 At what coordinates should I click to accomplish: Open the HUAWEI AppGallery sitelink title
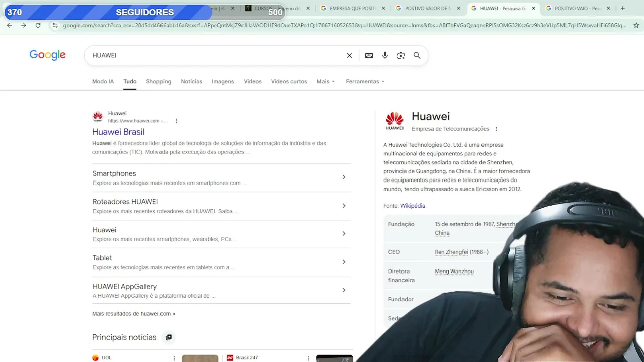point(125,286)
